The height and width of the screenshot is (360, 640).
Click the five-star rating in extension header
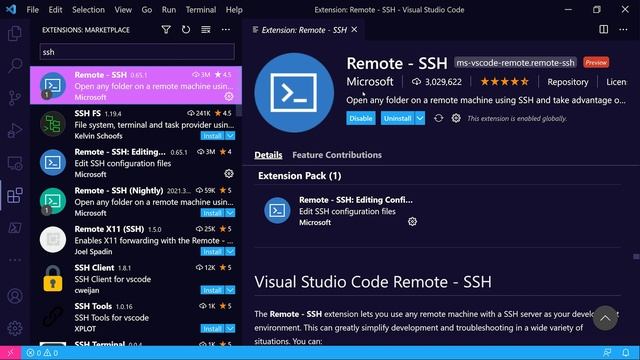tap(504, 82)
